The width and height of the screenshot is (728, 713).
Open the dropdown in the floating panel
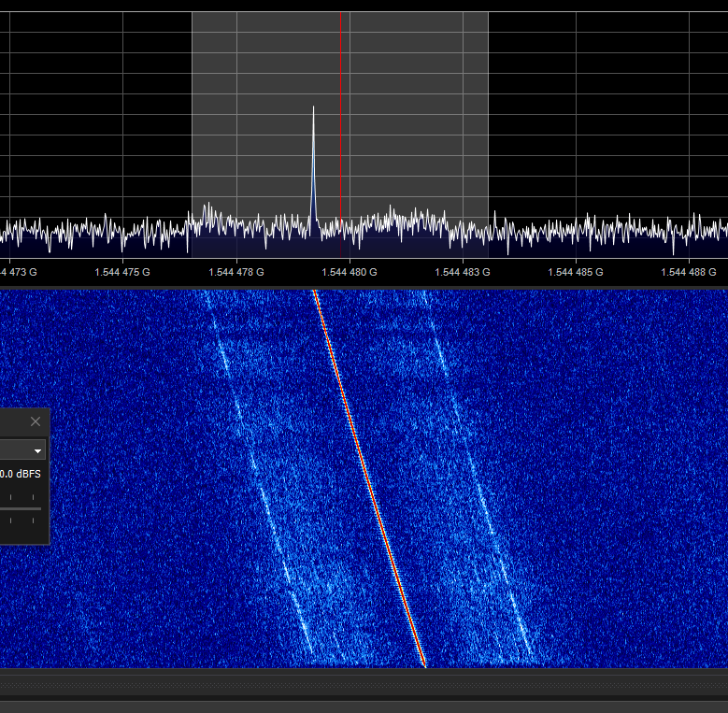[37, 450]
